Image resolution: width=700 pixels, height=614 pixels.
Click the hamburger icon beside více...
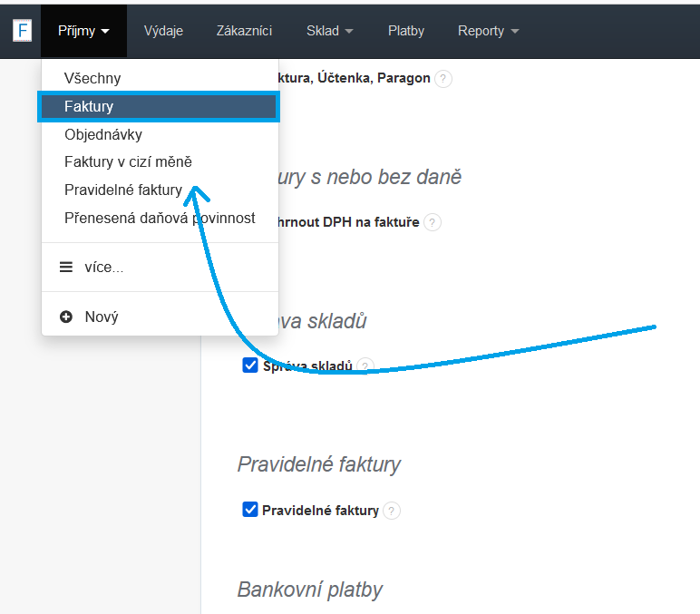tap(66, 268)
